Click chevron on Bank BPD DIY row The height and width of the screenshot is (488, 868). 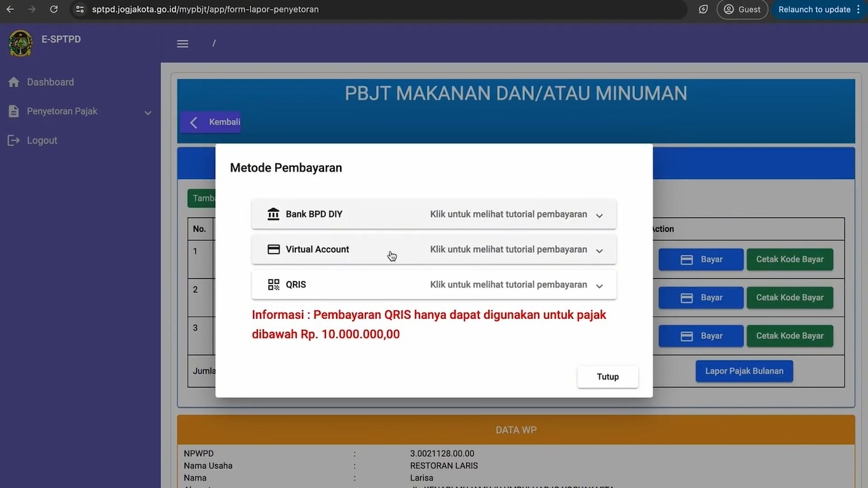click(x=599, y=215)
